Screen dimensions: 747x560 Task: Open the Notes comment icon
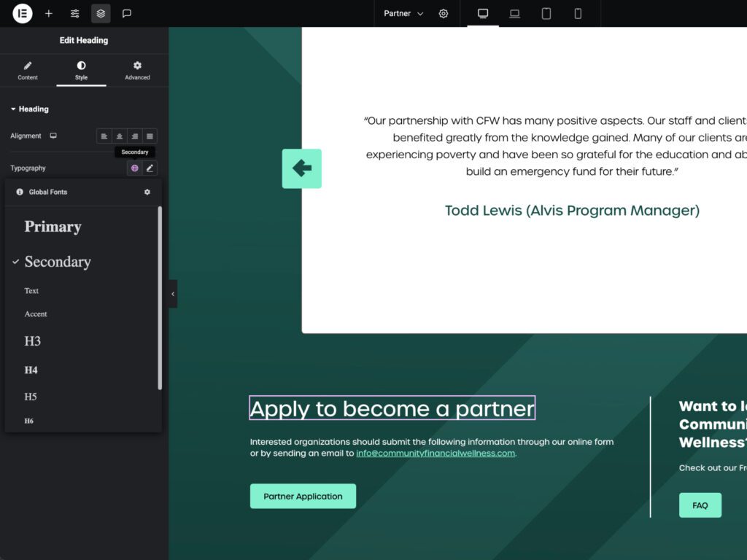click(127, 13)
